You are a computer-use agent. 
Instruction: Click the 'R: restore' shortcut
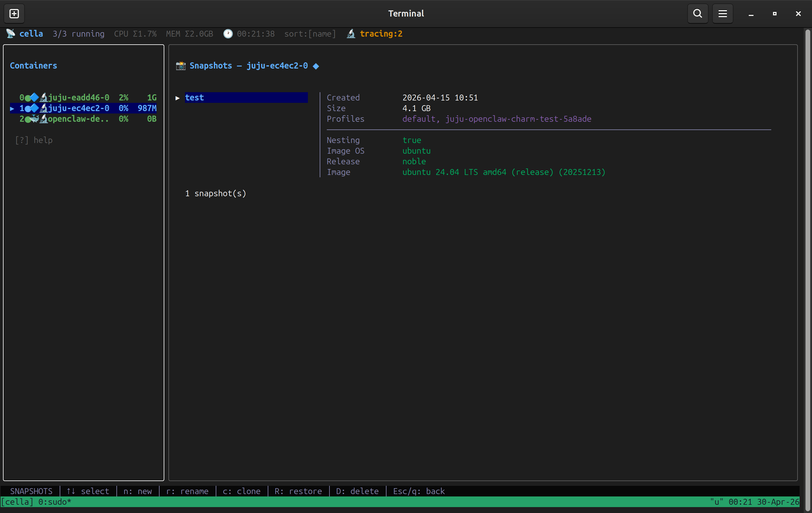(x=298, y=491)
